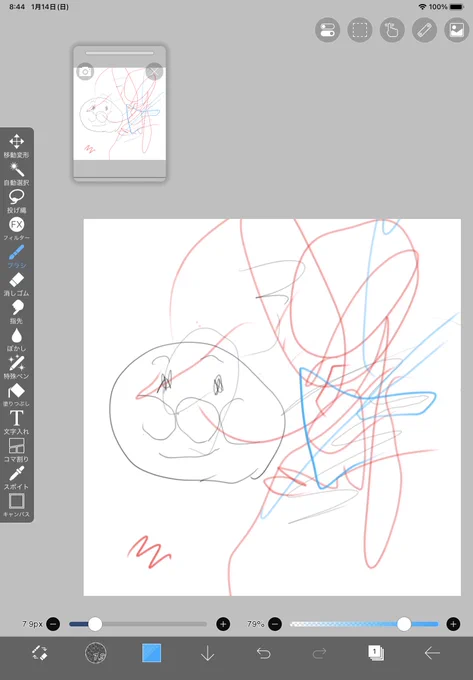Tap camera icon in reference window
The height and width of the screenshot is (680, 473).
tap(85, 72)
